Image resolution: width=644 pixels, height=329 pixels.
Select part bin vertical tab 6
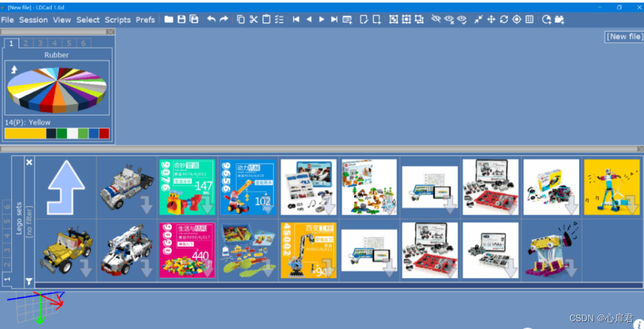click(6, 207)
